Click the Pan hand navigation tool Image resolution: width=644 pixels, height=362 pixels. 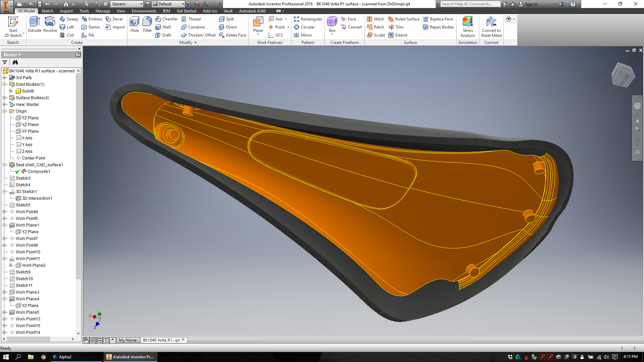point(637,120)
